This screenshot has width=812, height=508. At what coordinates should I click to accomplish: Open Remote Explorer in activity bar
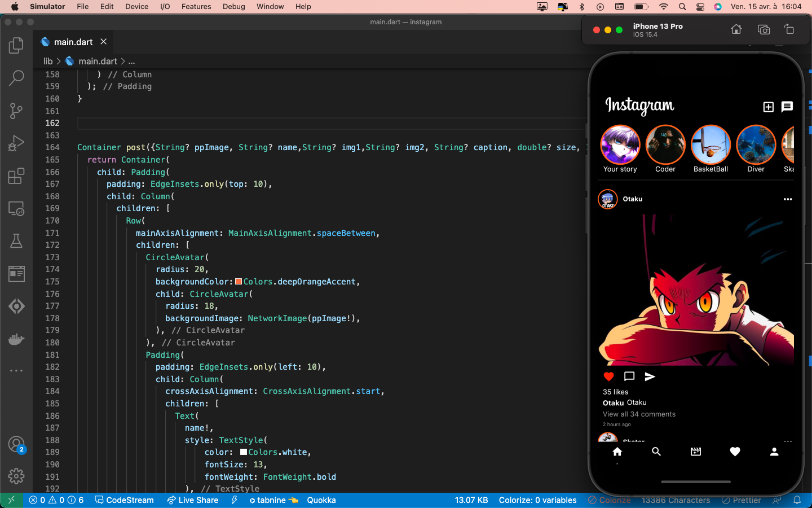(16, 209)
